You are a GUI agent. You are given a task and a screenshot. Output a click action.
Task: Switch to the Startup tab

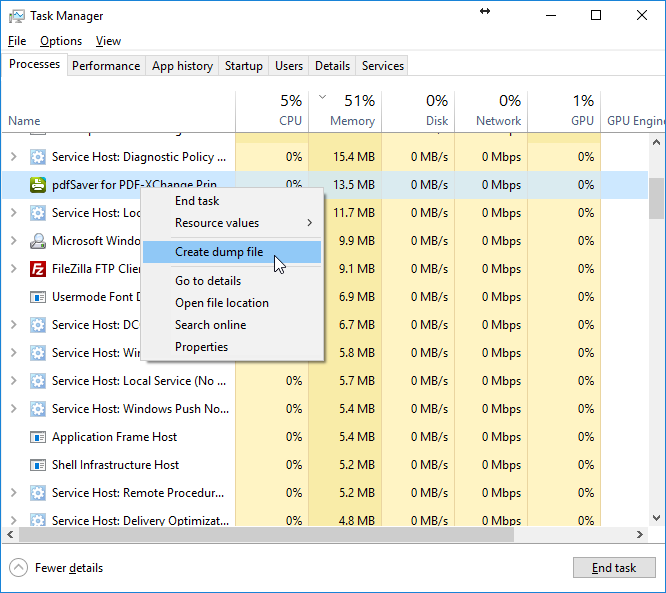(x=244, y=66)
